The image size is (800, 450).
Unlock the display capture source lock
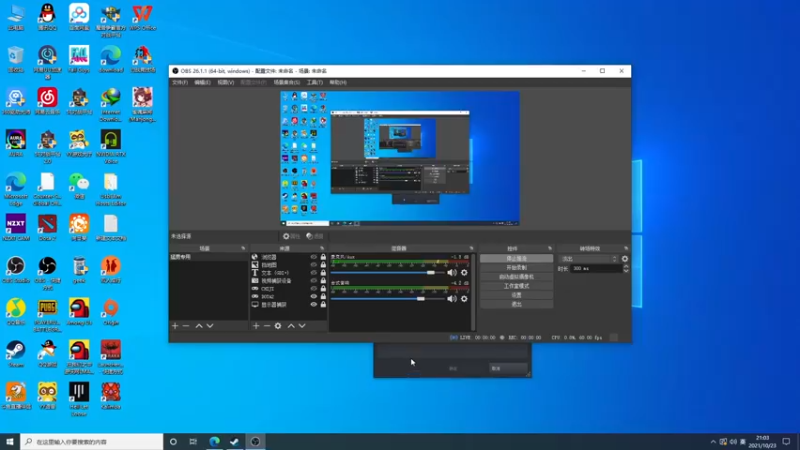point(323,305)
